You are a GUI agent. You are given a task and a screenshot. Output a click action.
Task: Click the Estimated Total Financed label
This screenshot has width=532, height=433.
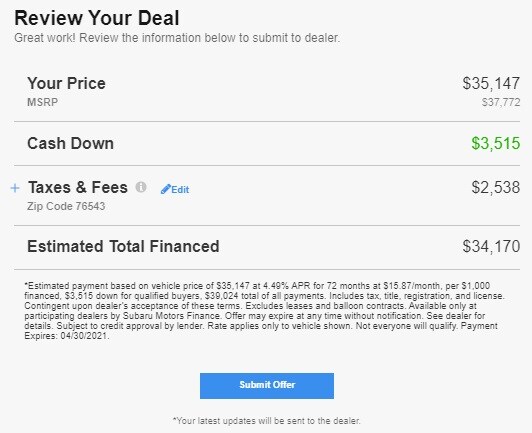123,246
